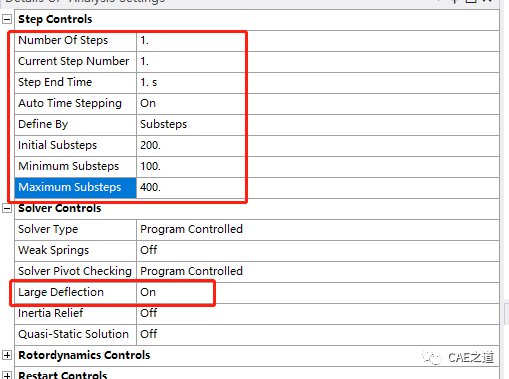Select the Maximum Substeps label row
Viewport: 509px width, 379px height.
(x=75, y=188)
